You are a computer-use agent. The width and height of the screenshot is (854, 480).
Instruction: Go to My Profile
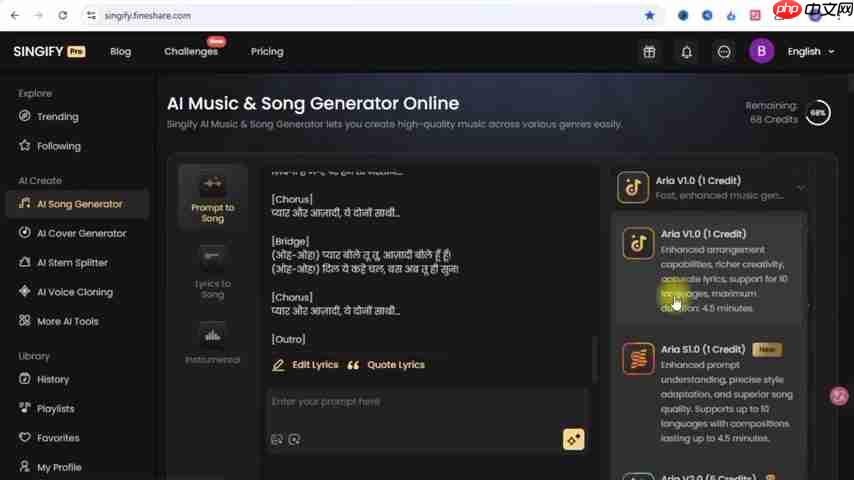(x=50, y=467)
